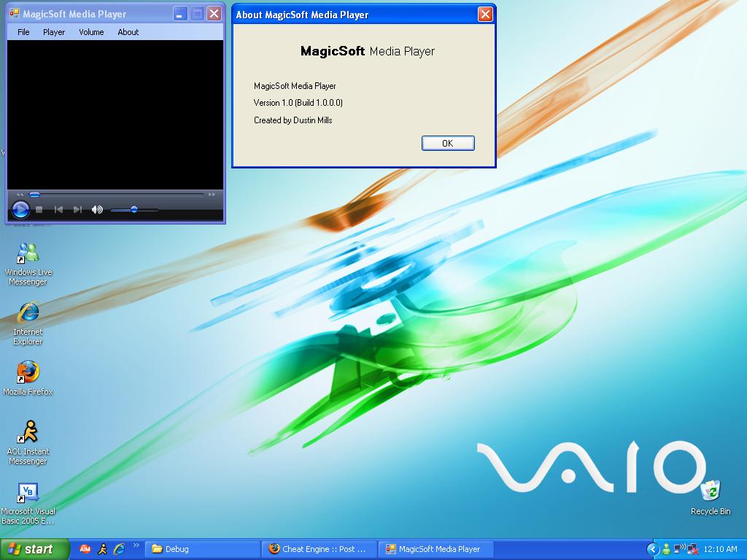The width and height of the screenshot is (747, 560).
Task: Stop playback using the Stop button
Action: click(39, 209)
